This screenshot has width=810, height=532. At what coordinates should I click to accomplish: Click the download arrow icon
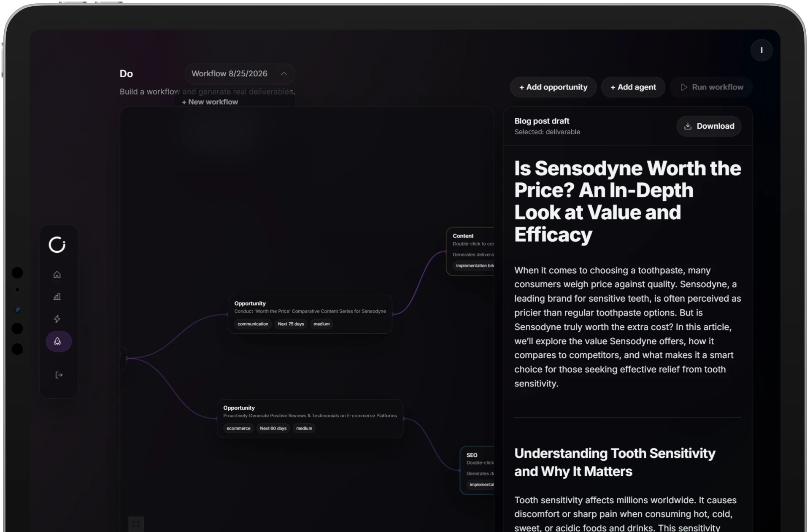click(x=688, y=126)
